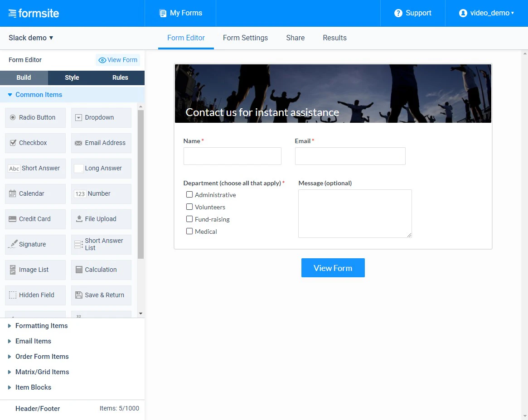Tick the Medical department checkbox
Viewport: 528px width, 420px height.
click(x=189, y=231)
